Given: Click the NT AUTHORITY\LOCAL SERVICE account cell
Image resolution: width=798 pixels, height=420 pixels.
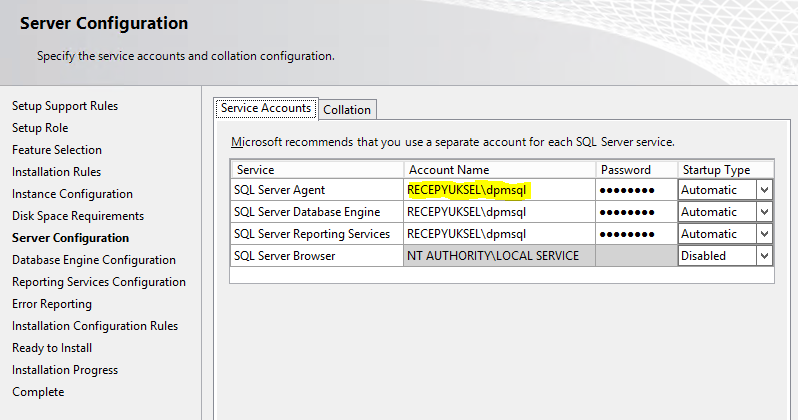Looking at the screenshot, I should point(499,256).
